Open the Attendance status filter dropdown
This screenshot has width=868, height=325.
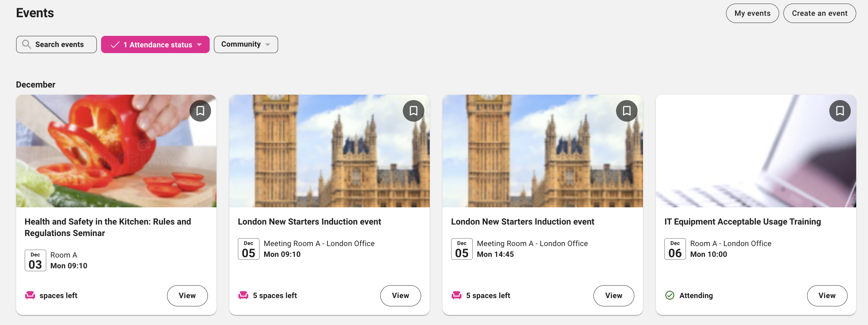156,44
